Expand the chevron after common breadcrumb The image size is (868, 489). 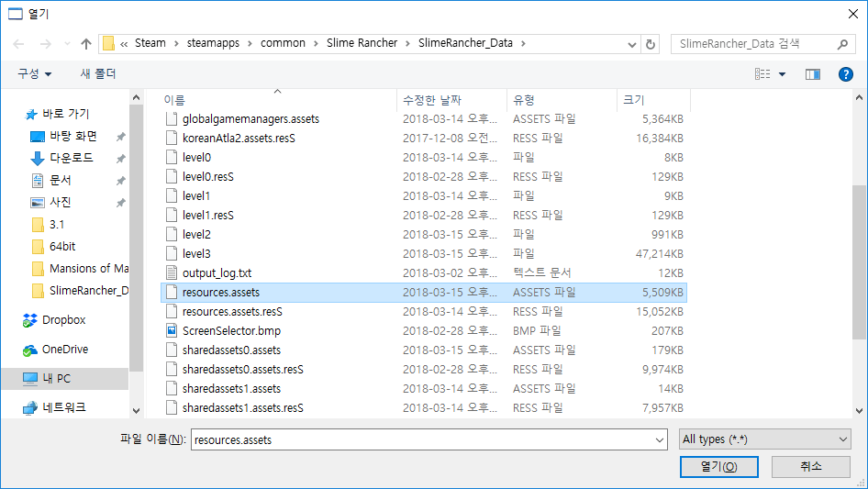[x=316, y=43]
